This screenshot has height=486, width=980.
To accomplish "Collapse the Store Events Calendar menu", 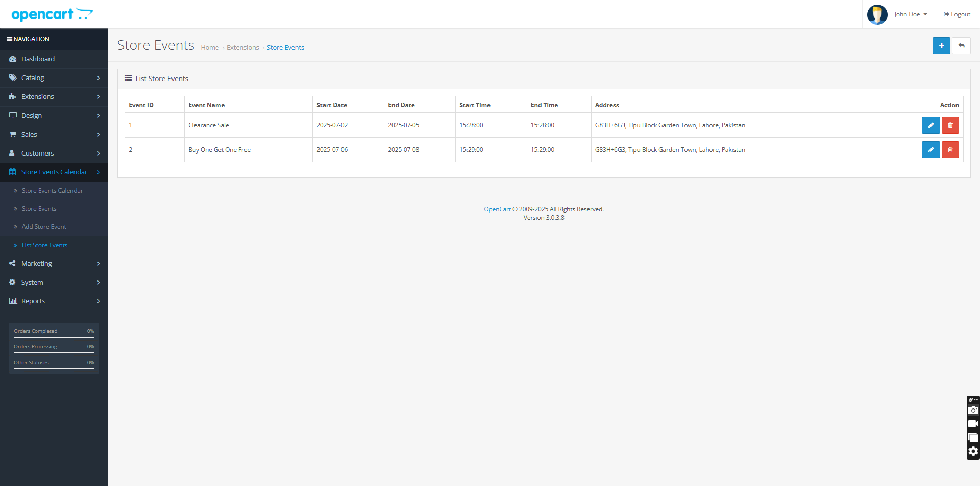I will (54, 172).
